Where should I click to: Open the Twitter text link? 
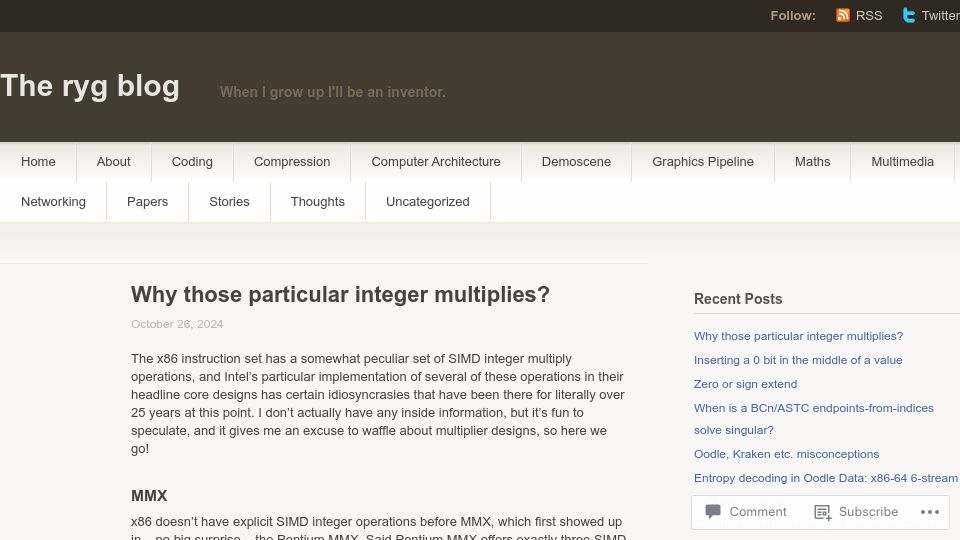(940, 16)
